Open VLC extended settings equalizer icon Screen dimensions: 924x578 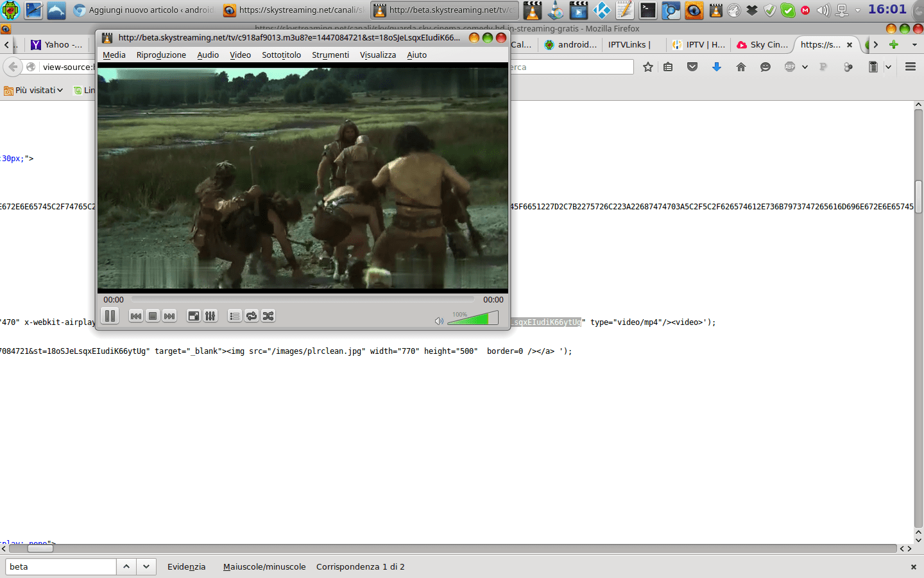pos(210,316)
